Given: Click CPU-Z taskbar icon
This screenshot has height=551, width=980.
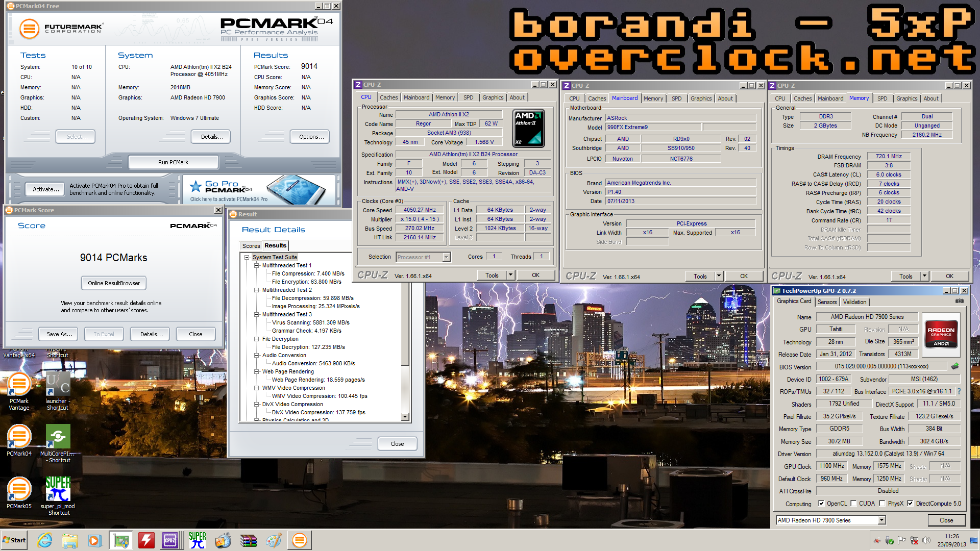Looking at the screenshot, I should [170, 540].
